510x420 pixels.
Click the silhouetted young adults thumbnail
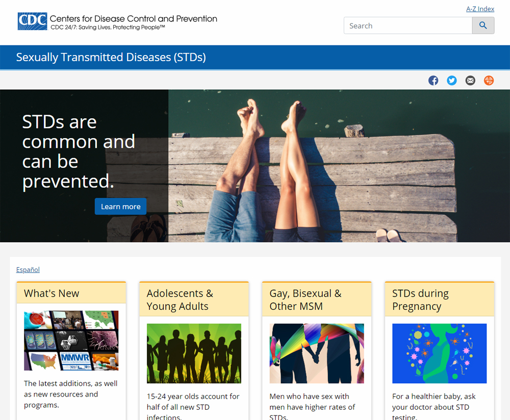(194, 353)
